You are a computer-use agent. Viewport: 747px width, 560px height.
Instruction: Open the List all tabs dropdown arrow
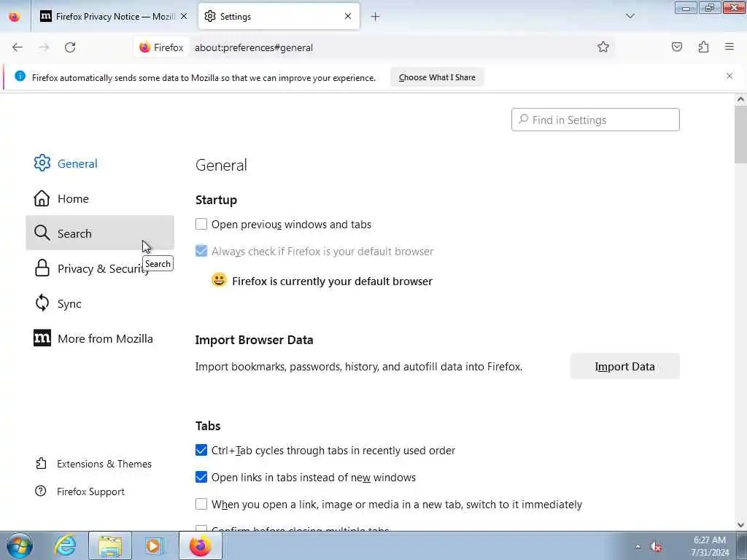(x=630, y=16)
